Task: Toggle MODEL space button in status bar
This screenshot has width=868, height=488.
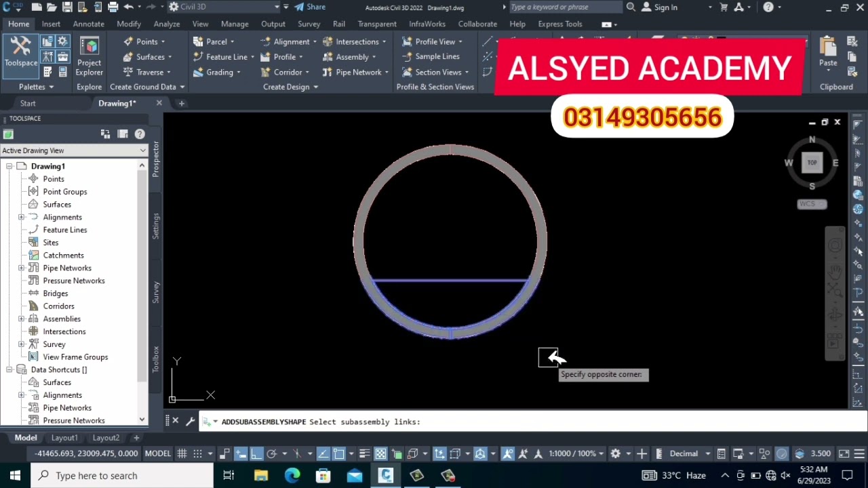Action: click(x=157, y=453)
